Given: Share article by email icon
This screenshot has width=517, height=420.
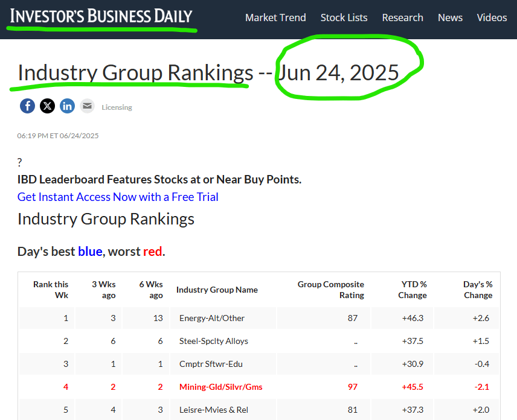Looking at the screenshot, I should click(x=88, y=106).
